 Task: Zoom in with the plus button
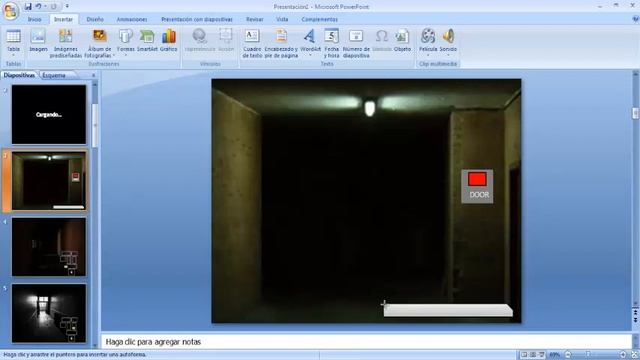623,355
